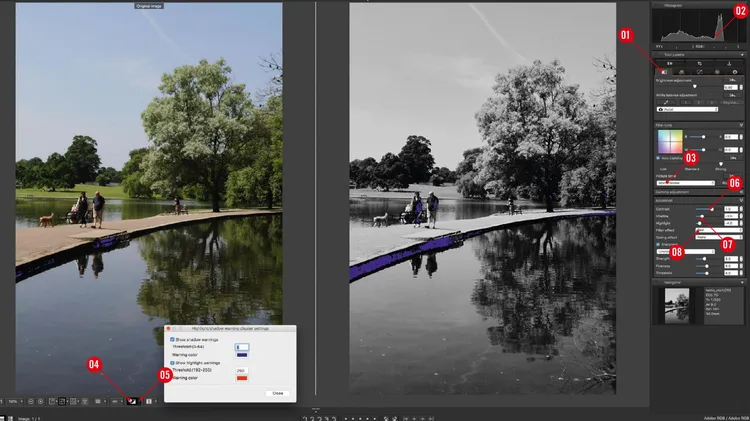Click the zoom out icon
750x421 pixels.
point(31,401)
